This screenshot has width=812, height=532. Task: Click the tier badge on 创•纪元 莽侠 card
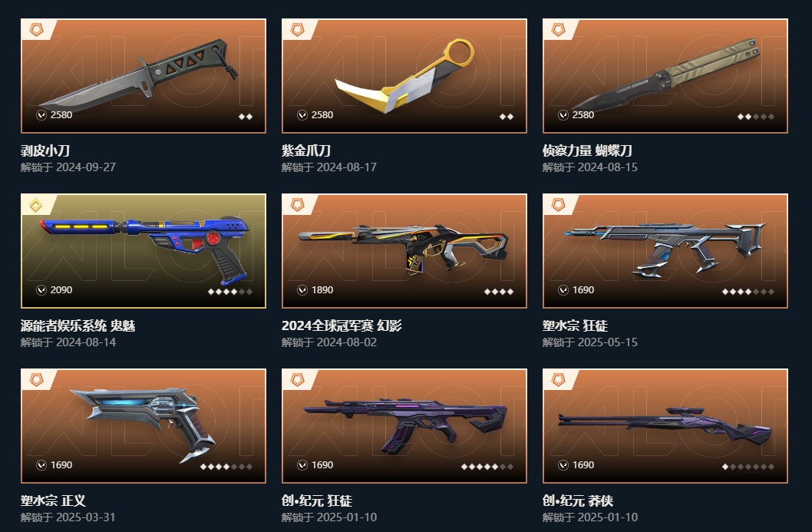click(558, 380)
